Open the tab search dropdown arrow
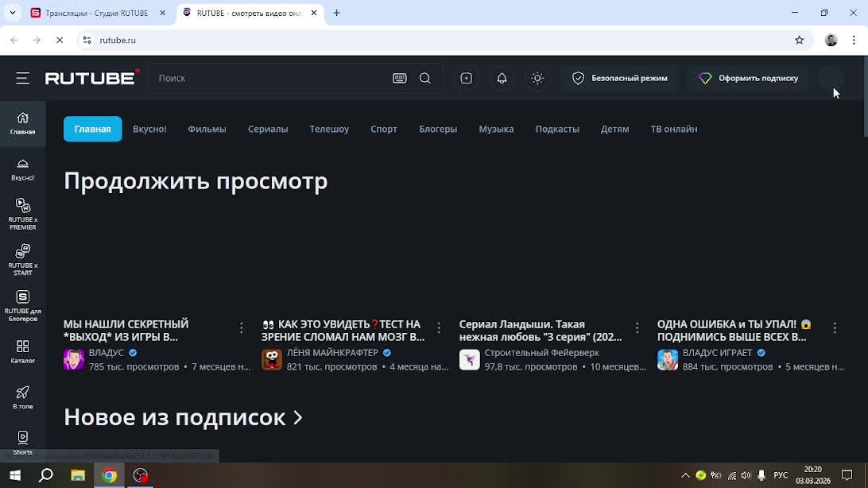This screenshot has width=868, height=488. (x=12, y=13)
